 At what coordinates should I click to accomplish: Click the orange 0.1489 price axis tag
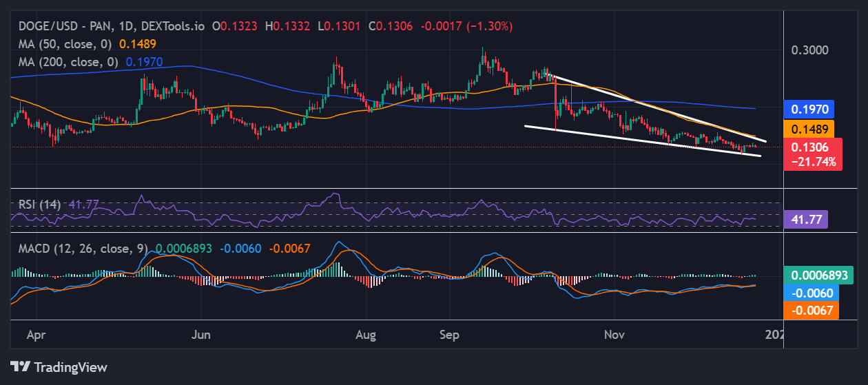tap(809, 129)
